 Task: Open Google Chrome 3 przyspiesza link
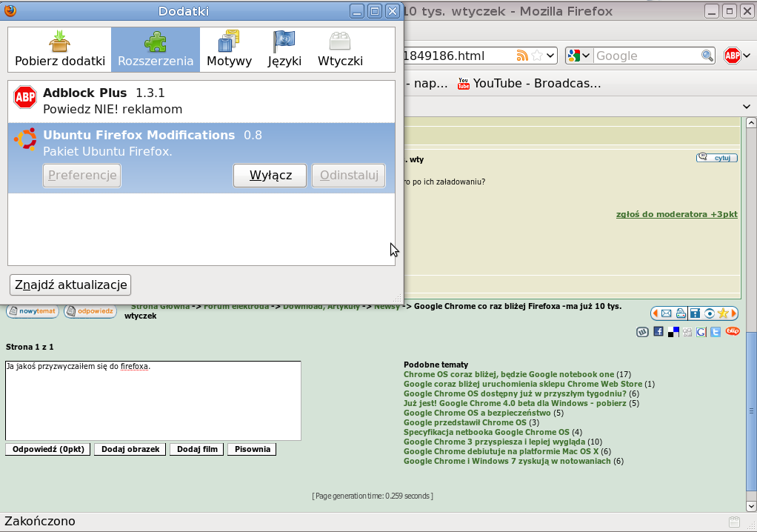(x=494, y=442)
